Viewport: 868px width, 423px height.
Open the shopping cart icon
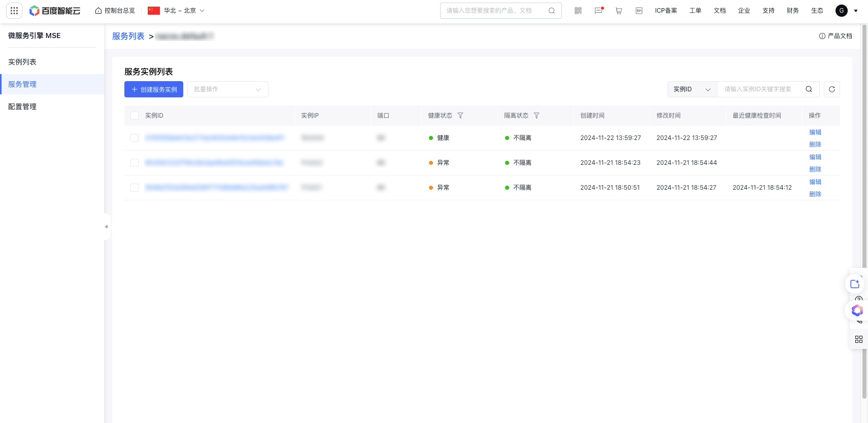pyautogui.click(x=619, y=11)
